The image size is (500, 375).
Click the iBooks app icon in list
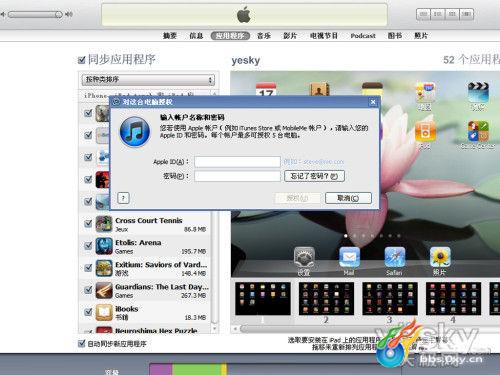tap(104, 312)
